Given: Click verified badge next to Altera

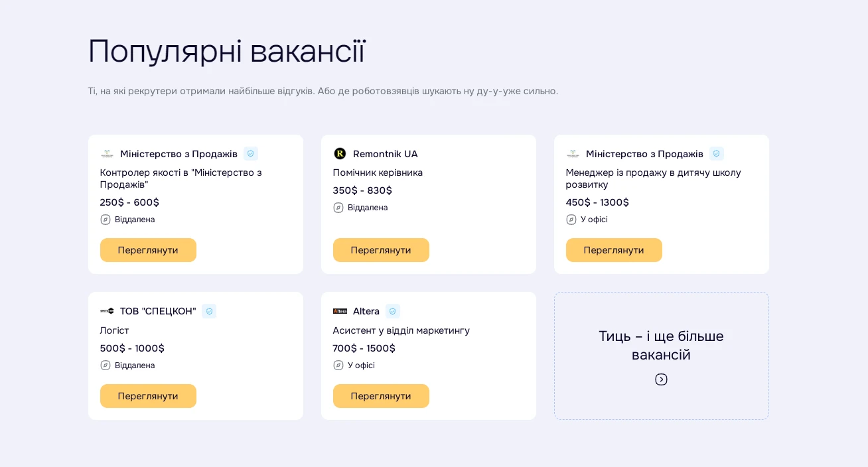Looking at the screenshot, I should click(393, 311).
